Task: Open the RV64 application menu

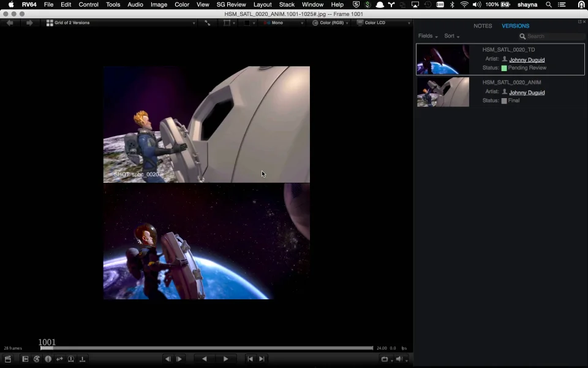Action: (x=29, y=4)
